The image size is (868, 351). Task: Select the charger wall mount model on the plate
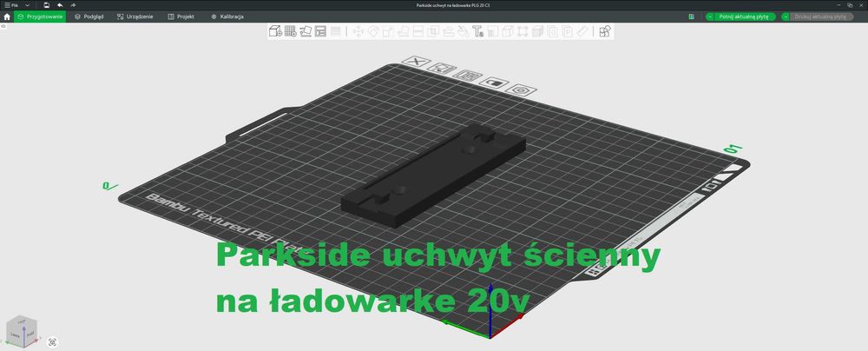click(x=433, y=175)
